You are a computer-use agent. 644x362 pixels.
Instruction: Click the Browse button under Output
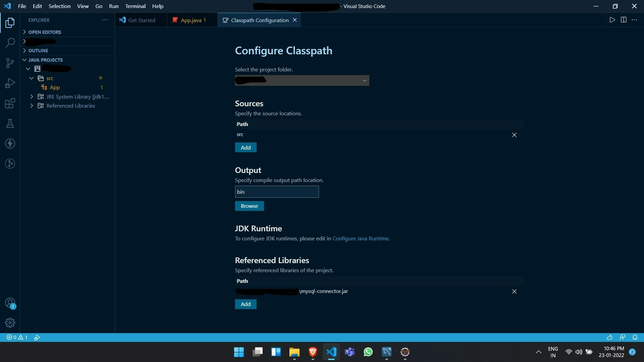click(249, 206)
